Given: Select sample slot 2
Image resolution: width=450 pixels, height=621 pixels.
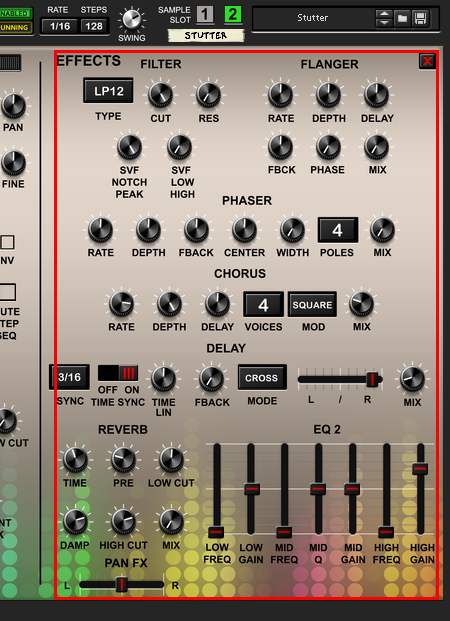Looking at the screenshot, I should click(x=233, y=15).
